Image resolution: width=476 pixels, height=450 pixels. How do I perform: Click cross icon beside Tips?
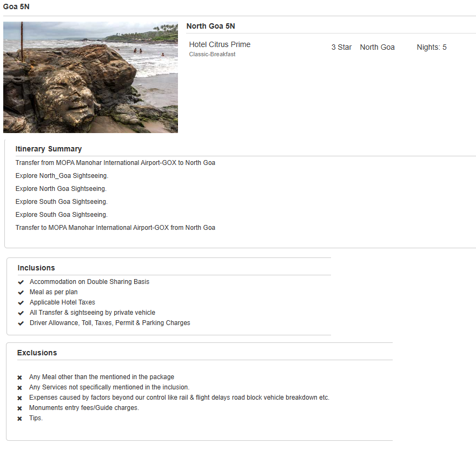19,419
